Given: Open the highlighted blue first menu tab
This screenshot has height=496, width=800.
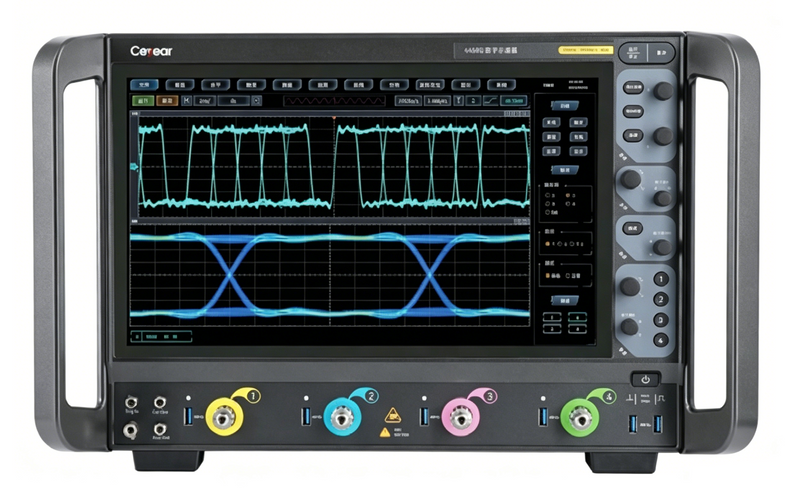Looking at the screenshot, I should 144,85.
